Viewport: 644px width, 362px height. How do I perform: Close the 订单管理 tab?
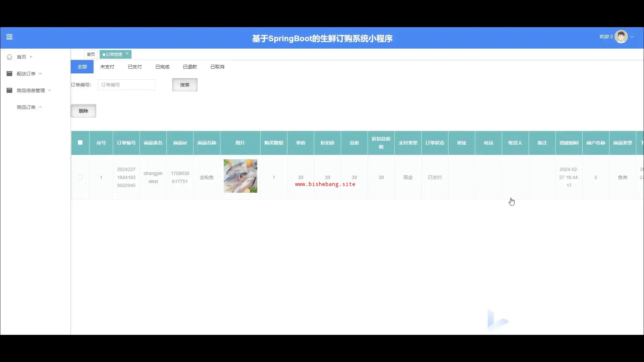[127, 53]
